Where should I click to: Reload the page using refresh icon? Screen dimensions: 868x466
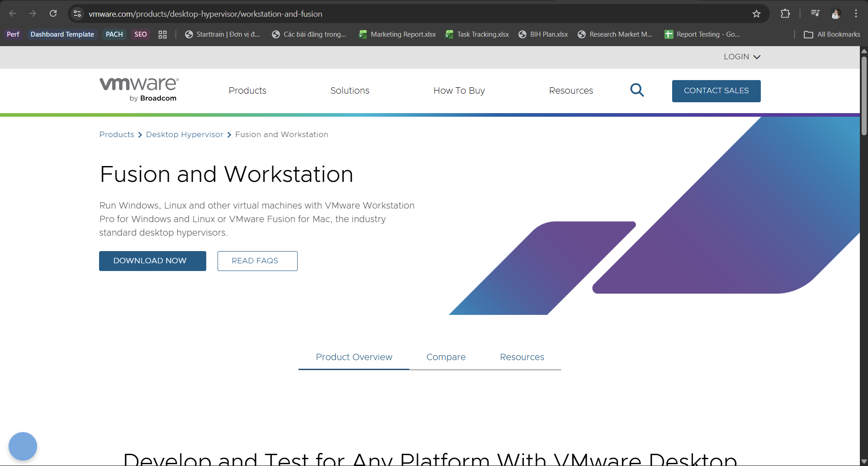pos(53,14)
